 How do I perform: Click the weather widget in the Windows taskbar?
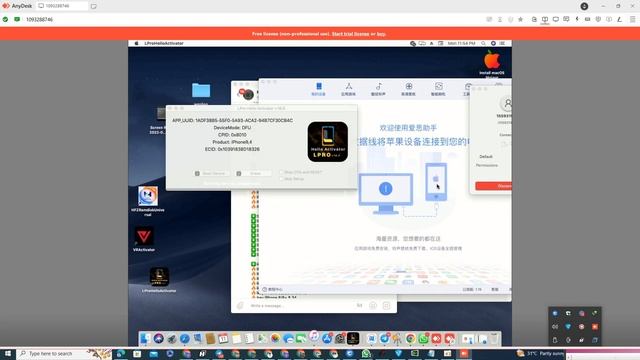(540, 353)
